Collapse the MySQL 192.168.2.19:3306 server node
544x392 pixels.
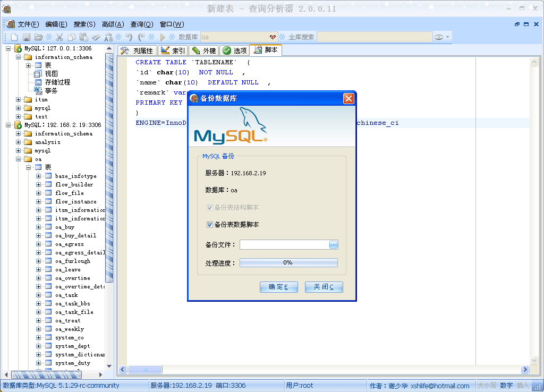[x=8, y=125]
